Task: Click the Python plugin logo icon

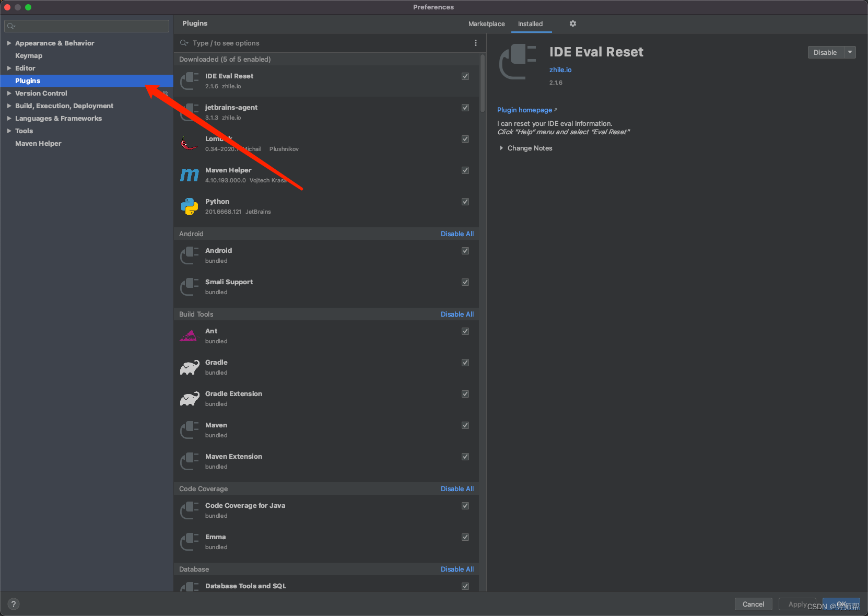Action: [x=189, y=206]
